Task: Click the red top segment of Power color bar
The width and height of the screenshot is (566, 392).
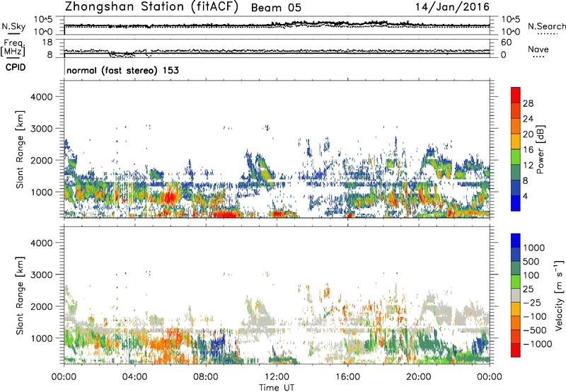Action: point(516,95)
